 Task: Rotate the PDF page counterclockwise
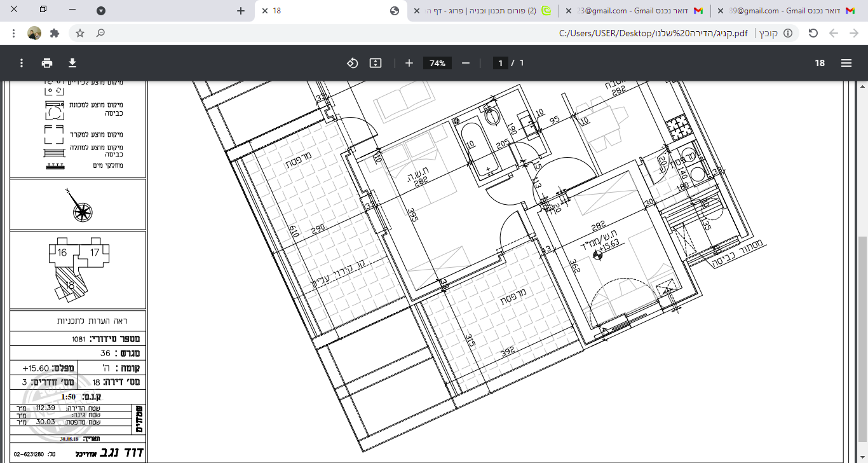(353, 63)
